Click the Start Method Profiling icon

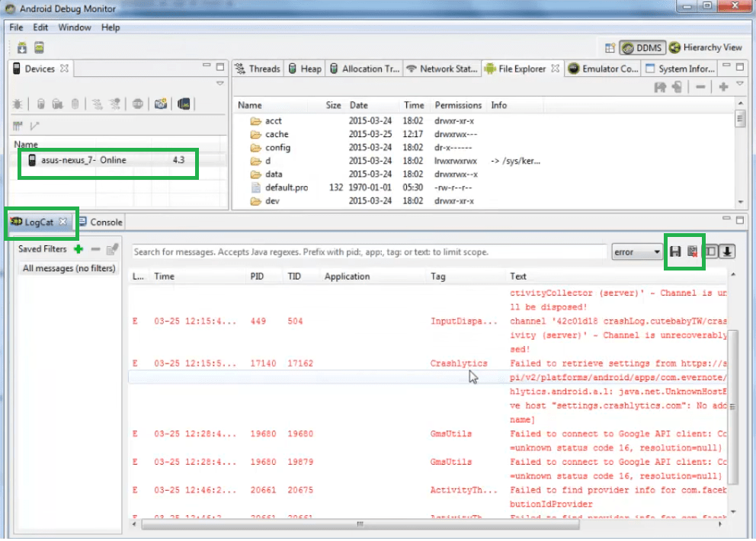(x=115, y=104)
